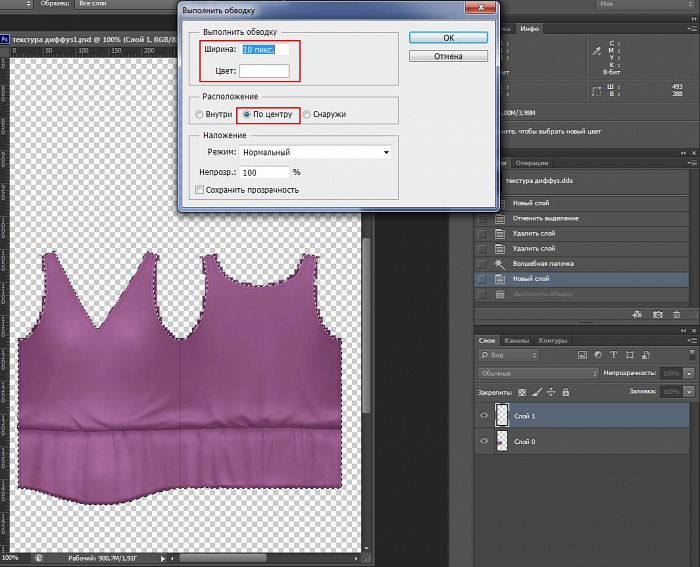
Task: Click the Непрозр. opacity field in dialog
Action: [265, 172]
